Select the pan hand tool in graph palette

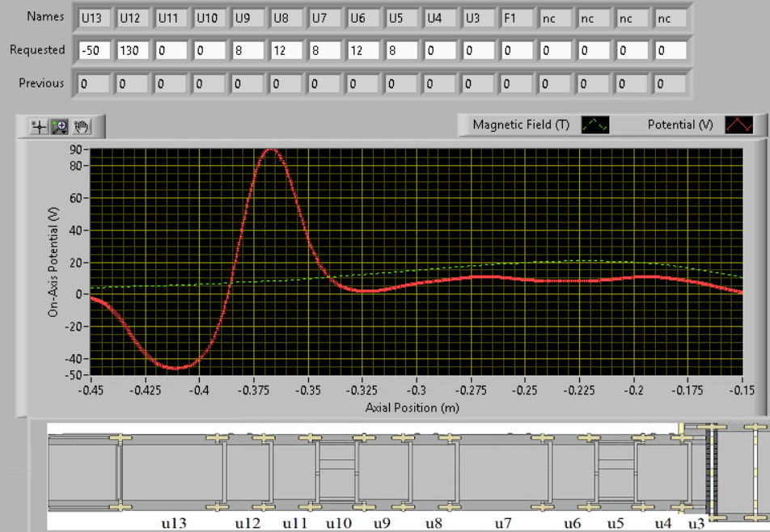[x=81, y=127]
